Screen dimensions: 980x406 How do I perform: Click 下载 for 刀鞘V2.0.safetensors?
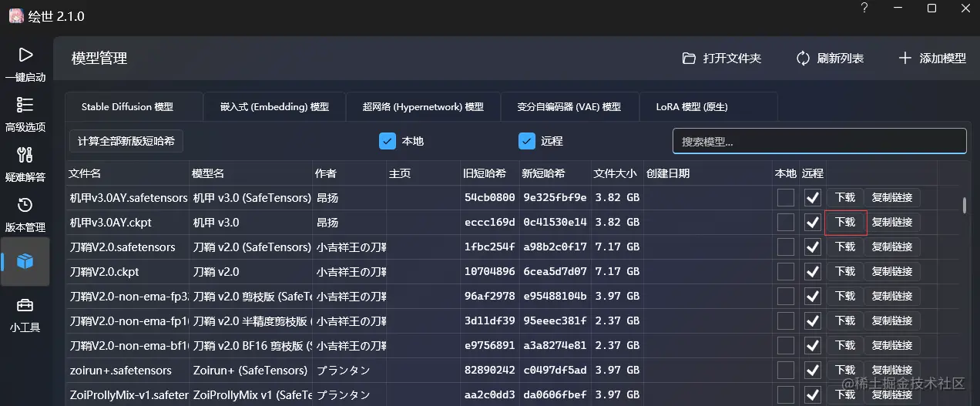click(845, 247)
